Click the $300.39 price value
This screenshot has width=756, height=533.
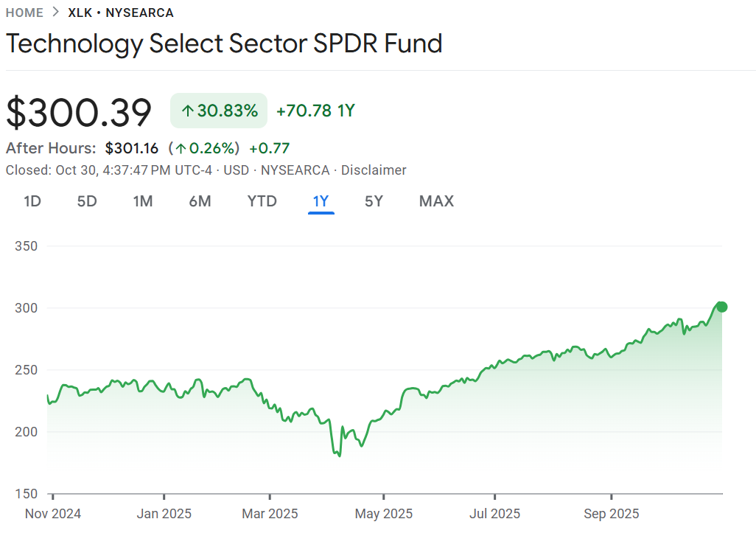click(x=79, y=112)
